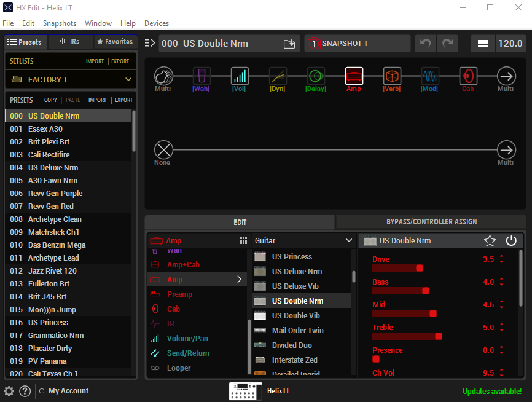
Task: Select the Wah block in signal chain
Action: tap(201, 76)
